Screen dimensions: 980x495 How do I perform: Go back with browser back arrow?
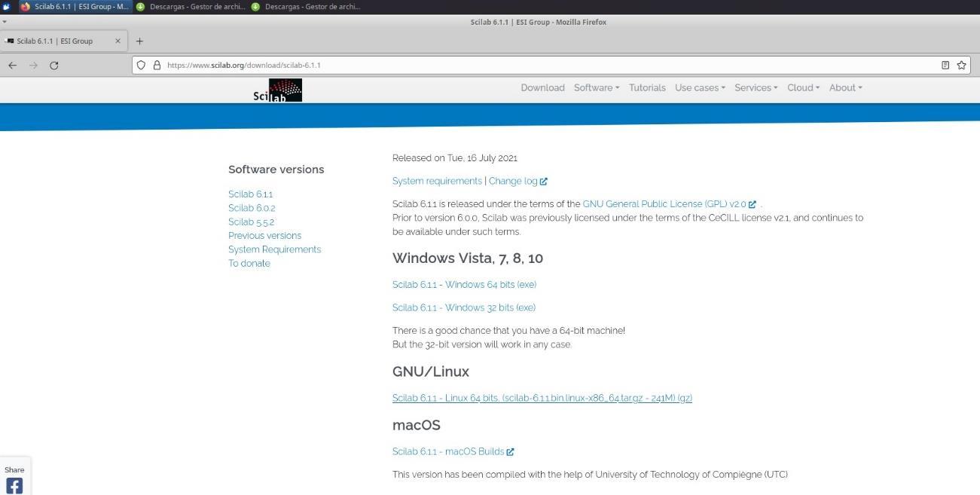tap(12, 66)
